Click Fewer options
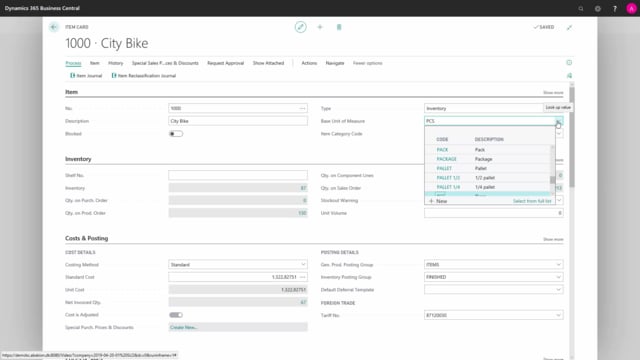This screenshot has width=640, height=360. (x=367, y=63)
